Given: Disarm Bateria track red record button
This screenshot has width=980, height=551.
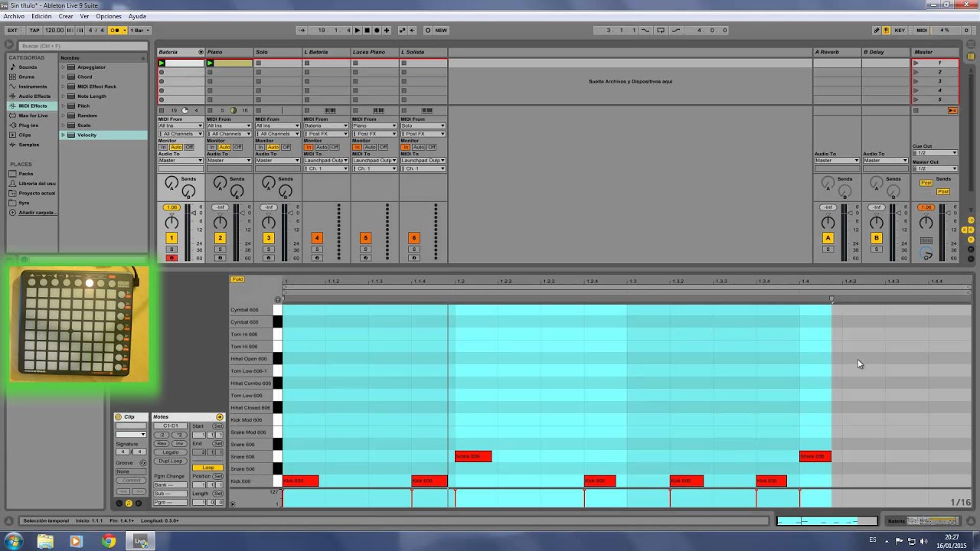Looking at the screenshot, I should click(x=171, y=258).
